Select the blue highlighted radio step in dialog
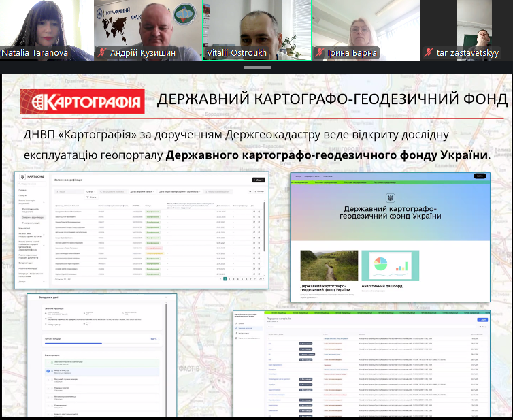Viewport: 513px width, 420px height. click(48, 371)
